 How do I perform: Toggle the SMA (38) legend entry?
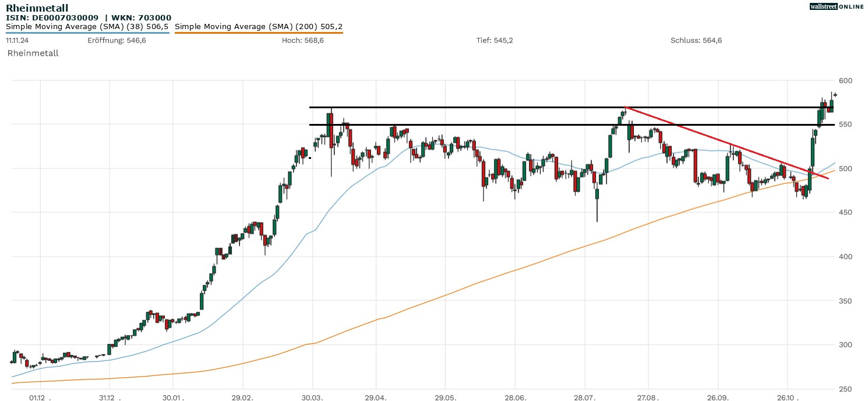87,26
